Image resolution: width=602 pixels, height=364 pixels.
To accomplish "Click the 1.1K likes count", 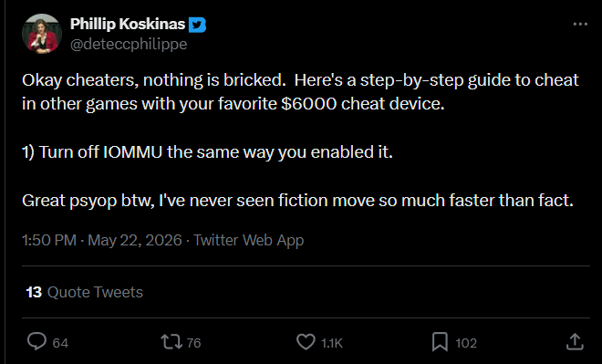I will pos(332,343).
